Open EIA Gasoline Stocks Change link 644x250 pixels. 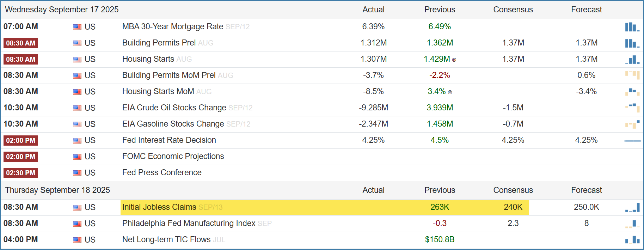173,124
